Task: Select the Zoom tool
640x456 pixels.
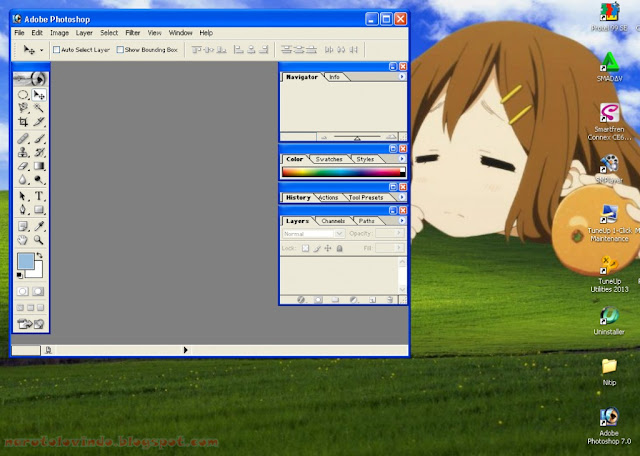Action: pos(39,240)
